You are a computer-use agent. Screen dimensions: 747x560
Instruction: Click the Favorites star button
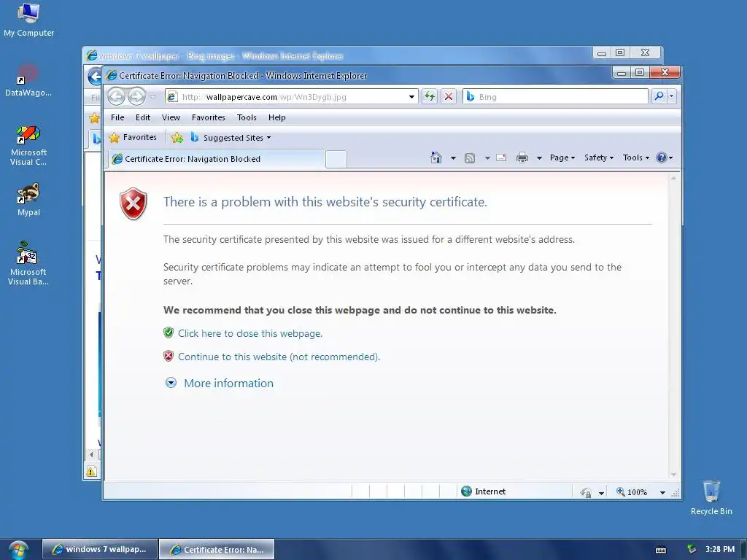coord(133,137)
